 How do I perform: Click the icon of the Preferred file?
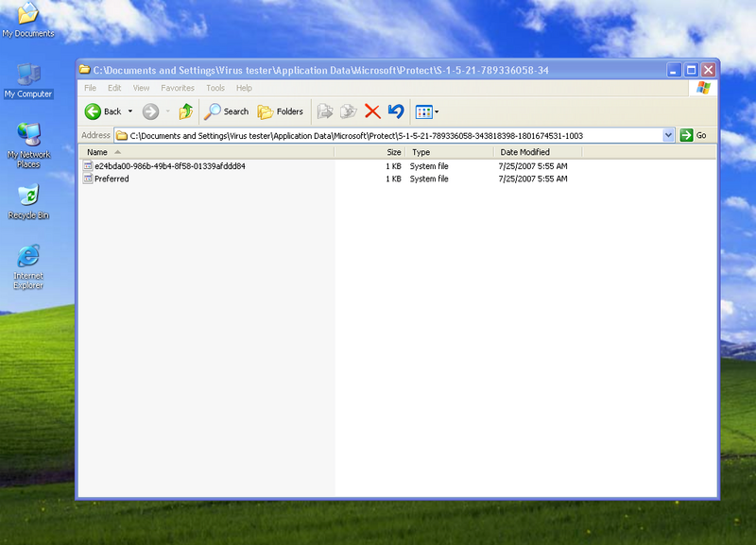click(88, 179)
